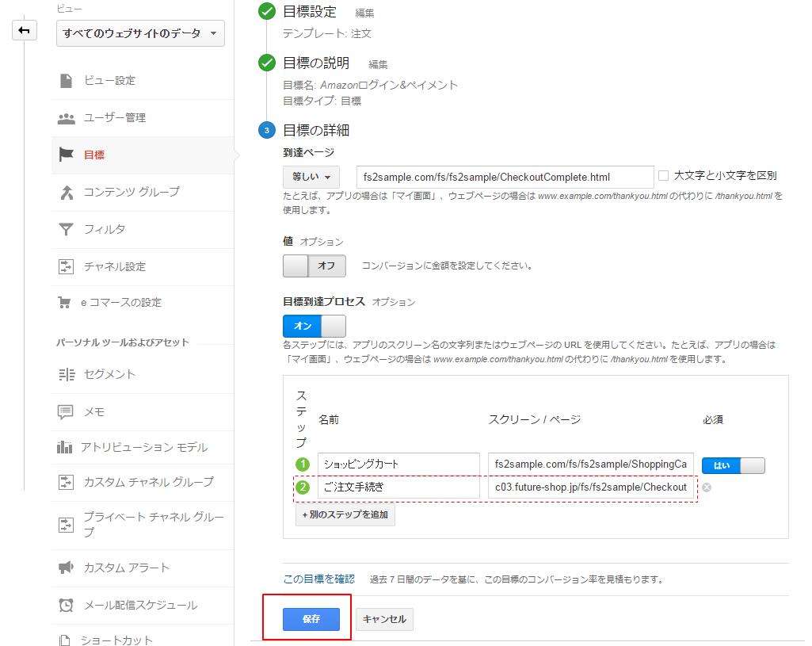Click the ビュー設定 document icon

66,81
